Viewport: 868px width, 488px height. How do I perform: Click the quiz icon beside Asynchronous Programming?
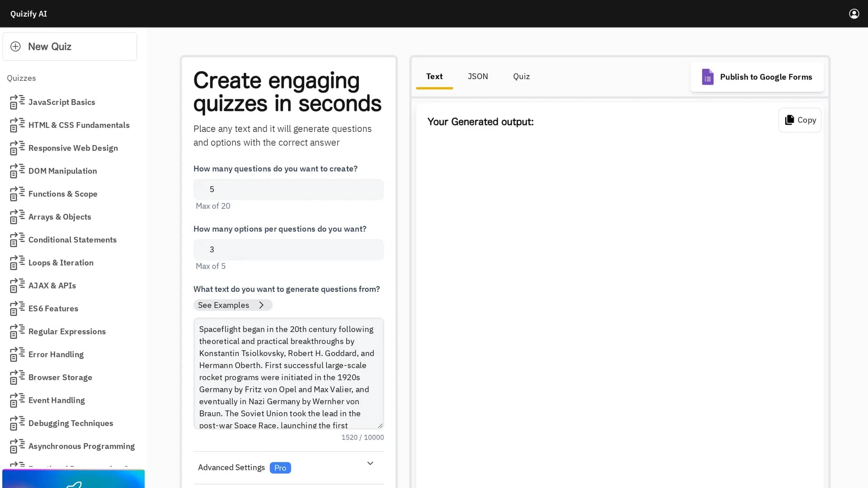tap(17, 446)
